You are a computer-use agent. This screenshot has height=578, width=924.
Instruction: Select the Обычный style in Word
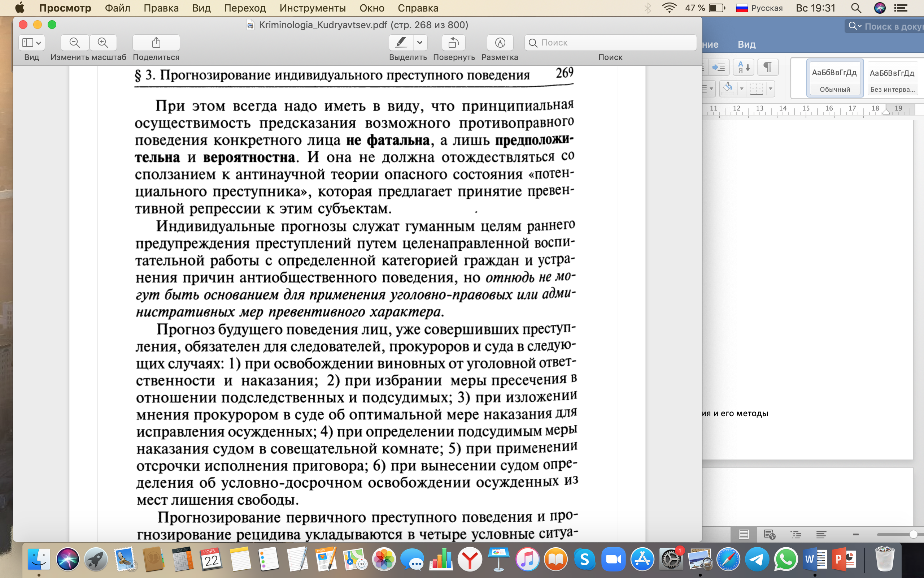(834, 78)
